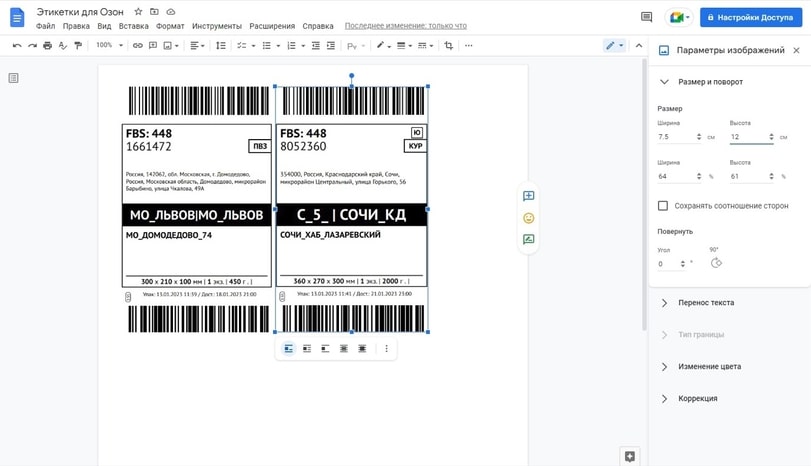Enable Сохранять соотношение сторон checkbox

663,206
